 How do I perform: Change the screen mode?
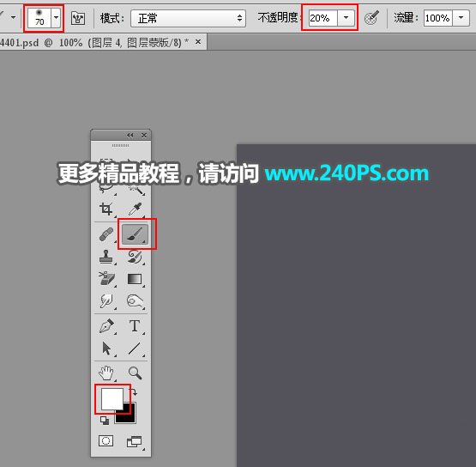pyautogui.click(x=134, y=441)
